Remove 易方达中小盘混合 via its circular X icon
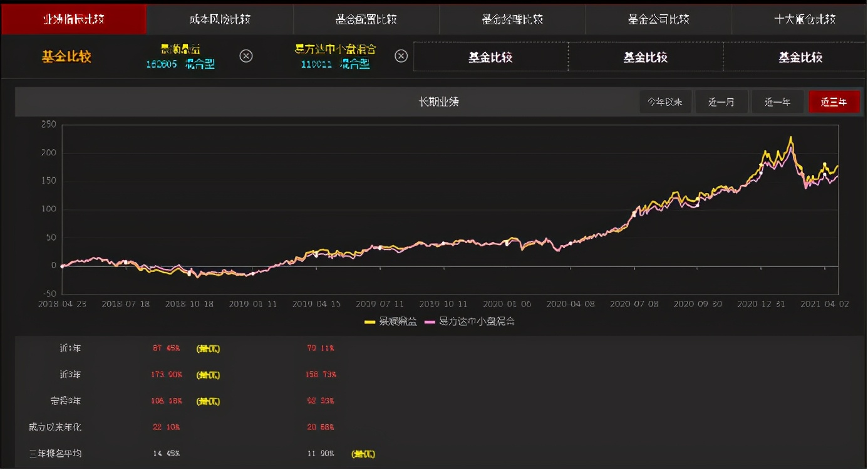 401,56
